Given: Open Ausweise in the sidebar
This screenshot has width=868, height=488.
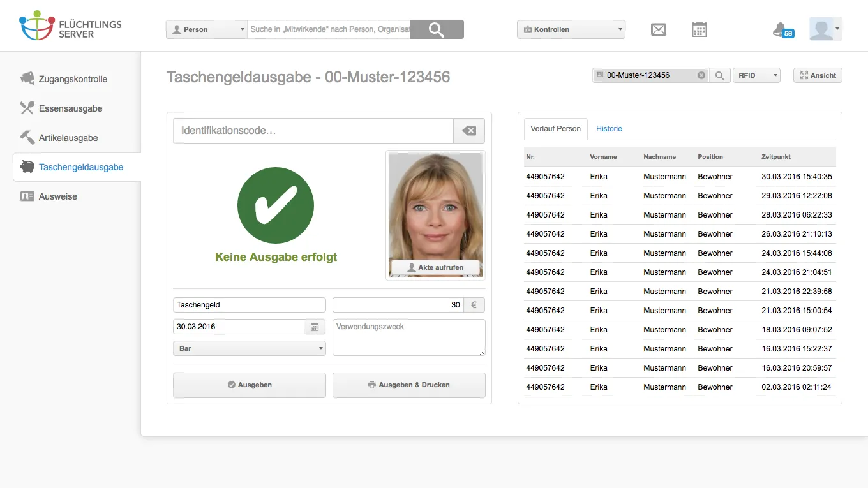Looking at the screenshot, I should [x=58, y=196].
